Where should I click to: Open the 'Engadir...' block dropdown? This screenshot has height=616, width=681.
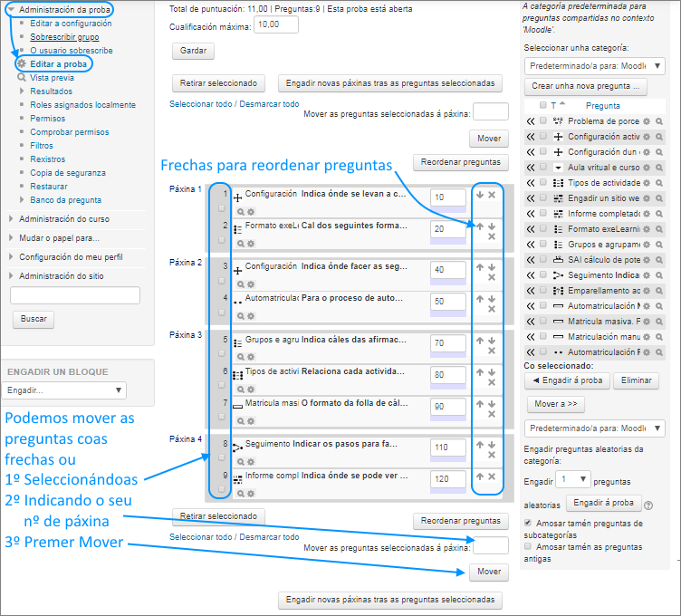pyautogui.click(x=64, y=390)
